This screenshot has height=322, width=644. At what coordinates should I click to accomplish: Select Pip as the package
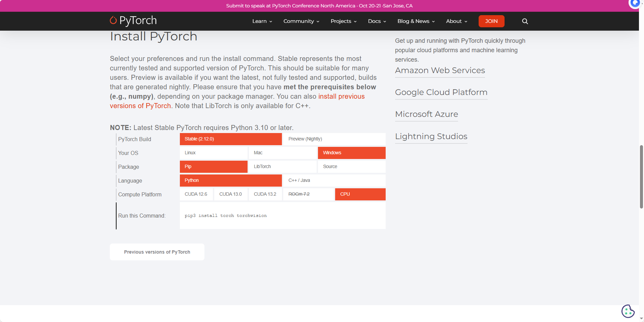(214, 167)
